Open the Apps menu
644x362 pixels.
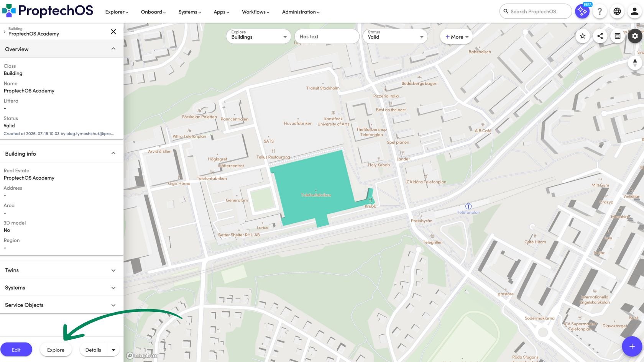pos(221,12)
